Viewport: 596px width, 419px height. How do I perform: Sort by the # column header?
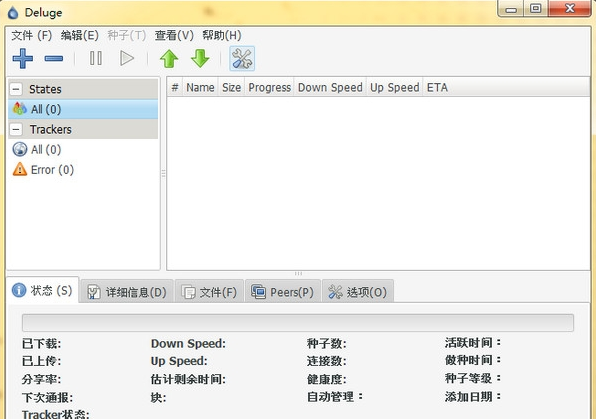tap(175, 87)
